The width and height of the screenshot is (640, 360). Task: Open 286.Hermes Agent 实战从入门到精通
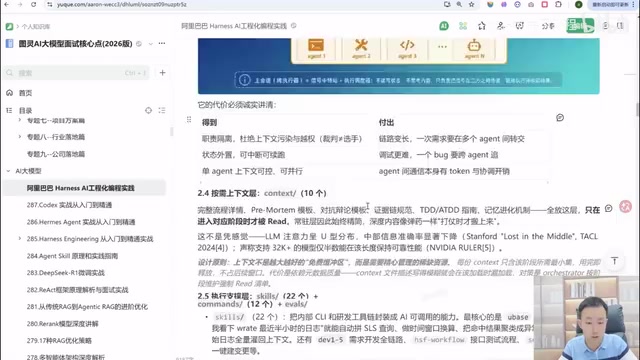81,222
